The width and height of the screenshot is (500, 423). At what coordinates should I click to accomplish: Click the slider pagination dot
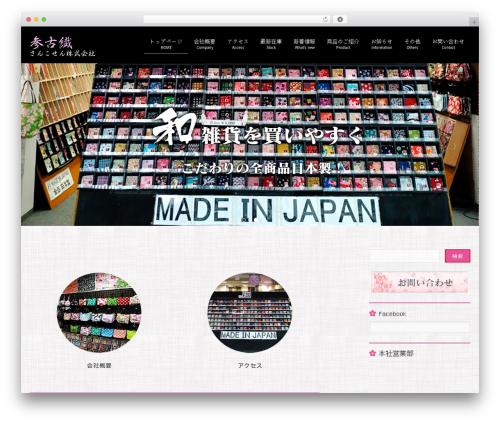click(256, 219)
